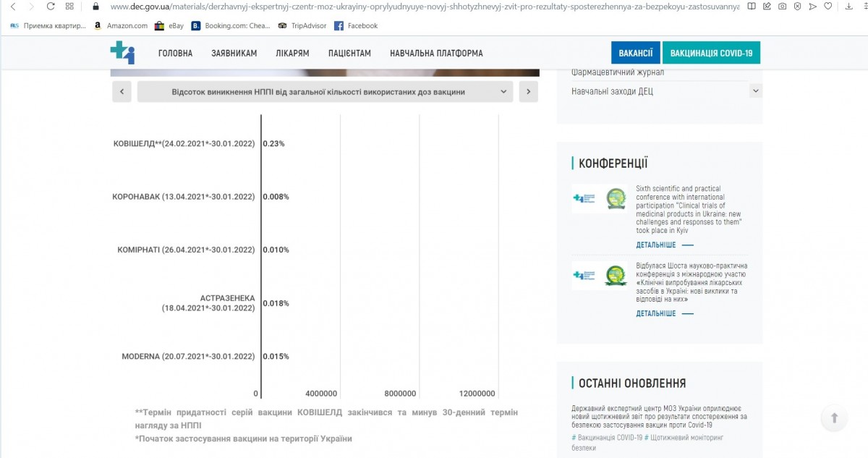This screenshot has width=868, height=458.
Task: Click the 12000000 axis label
Action: coord(477,394)
